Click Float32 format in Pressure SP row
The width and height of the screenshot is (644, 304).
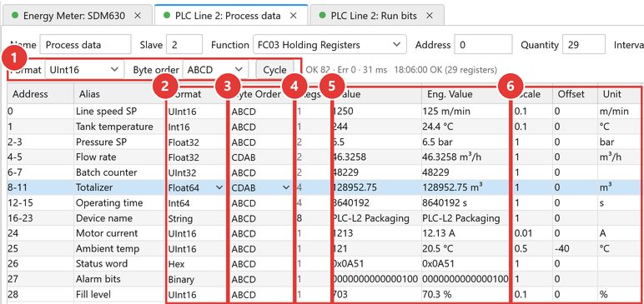[197, 142]
